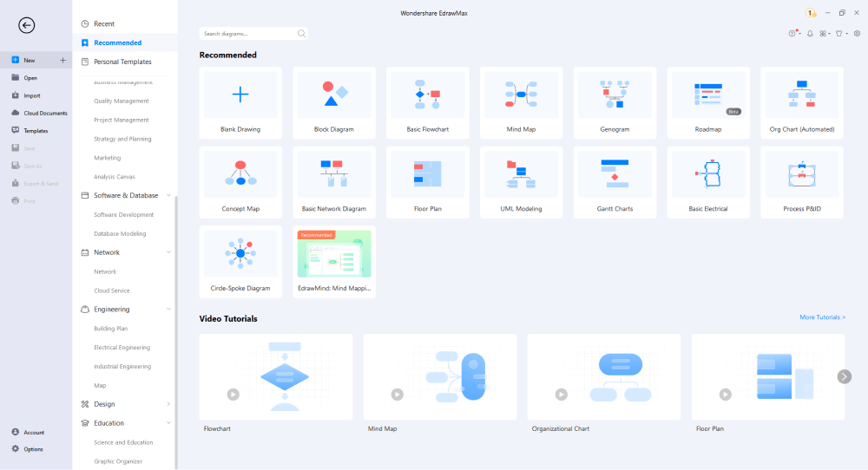Screen dimensions: 868x470
Task: Play the Organizational Chart video tutorial
Action: (562, 395)
